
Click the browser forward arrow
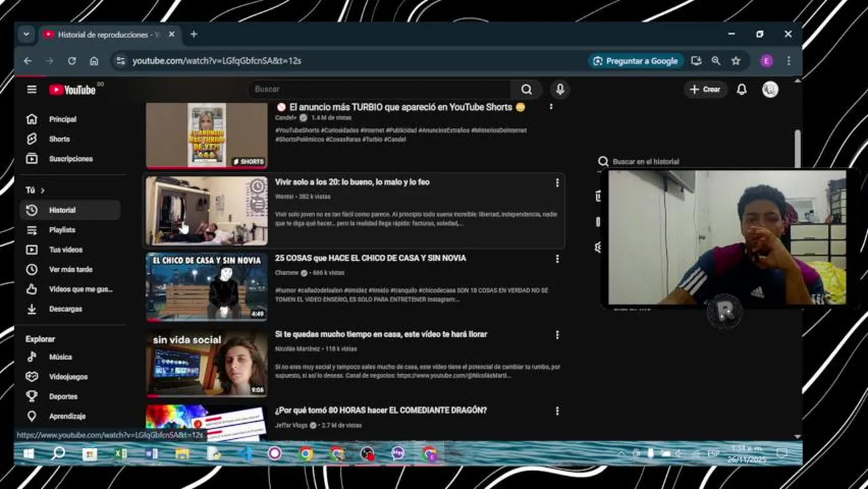click(50, 60)
